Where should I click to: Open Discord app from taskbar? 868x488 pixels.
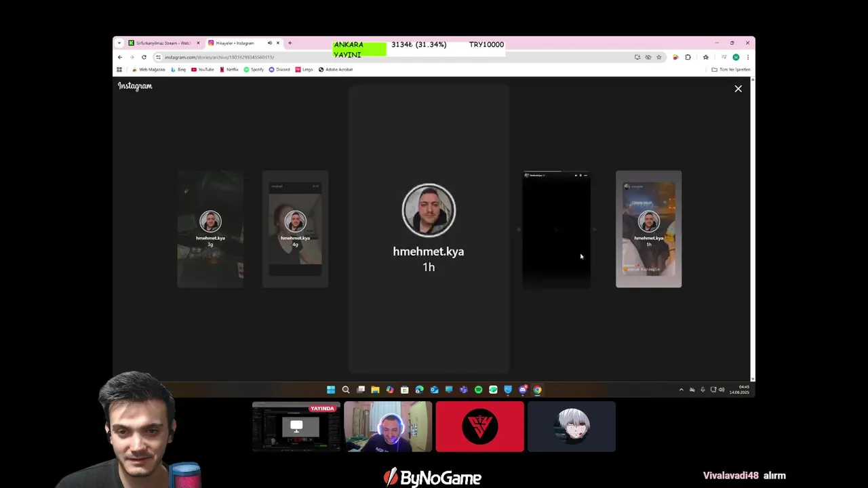pyautogui.click(x=523, y=390)
